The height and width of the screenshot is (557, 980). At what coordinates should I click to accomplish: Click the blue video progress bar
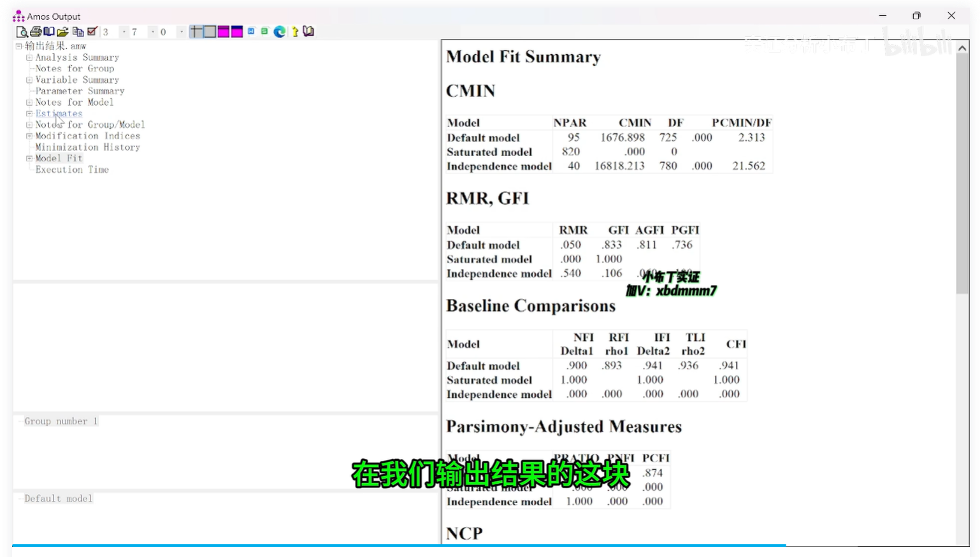(399, 546)
